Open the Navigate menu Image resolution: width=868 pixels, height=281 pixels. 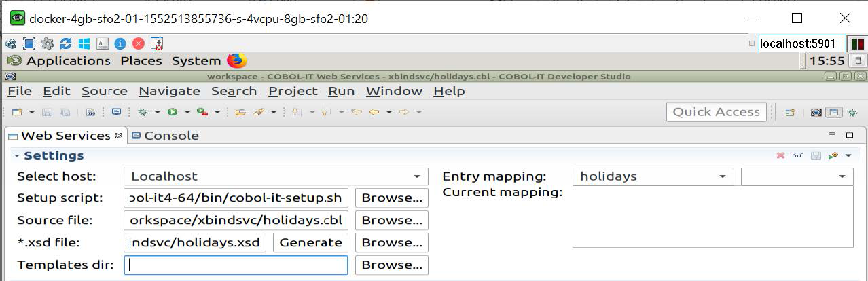[169, 91]
